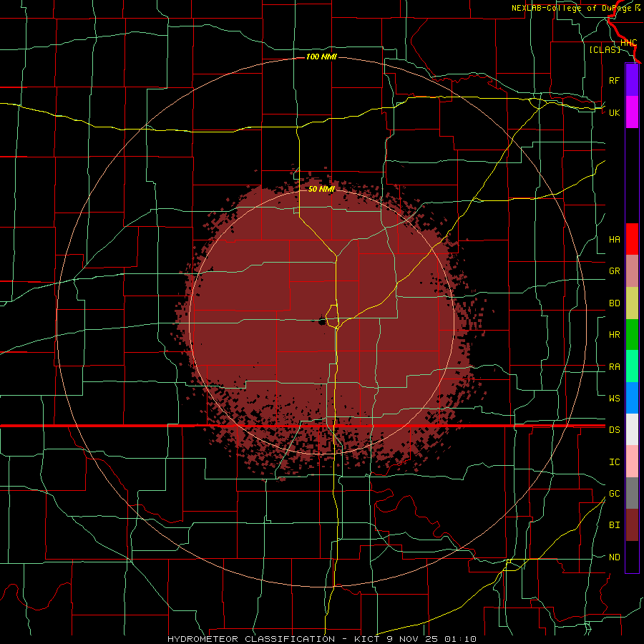Click the HR legend label
The image size is (644, 644).
[x=614, y=335]
